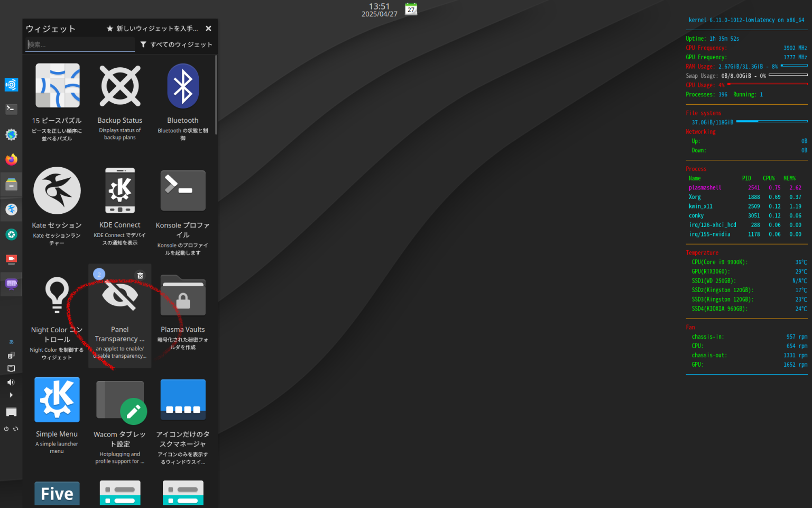Choose the Plasma Vaults locked folder icon
This screenshot has width=812, height=508.
click(183, 295)
